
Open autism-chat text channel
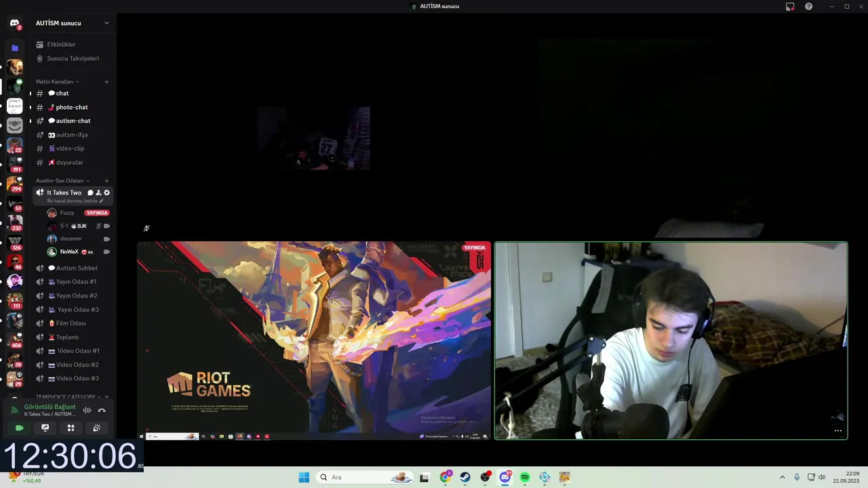coord(73,121)
